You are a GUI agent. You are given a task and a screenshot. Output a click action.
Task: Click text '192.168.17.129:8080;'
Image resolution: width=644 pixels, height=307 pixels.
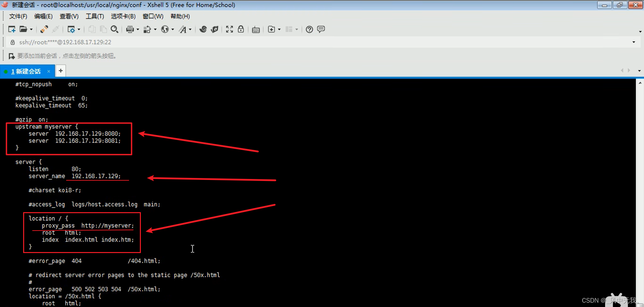click(x=88, y=134)
